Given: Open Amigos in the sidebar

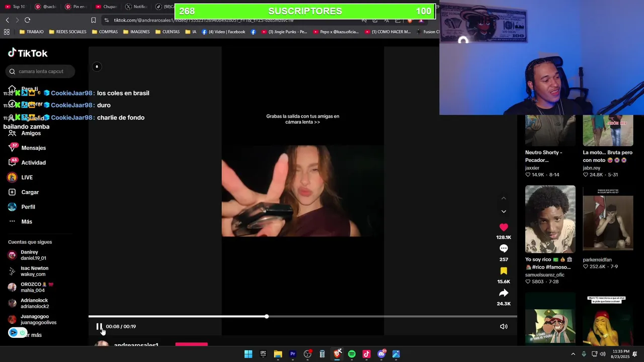Looking at the screenshot, I should 24,133.
